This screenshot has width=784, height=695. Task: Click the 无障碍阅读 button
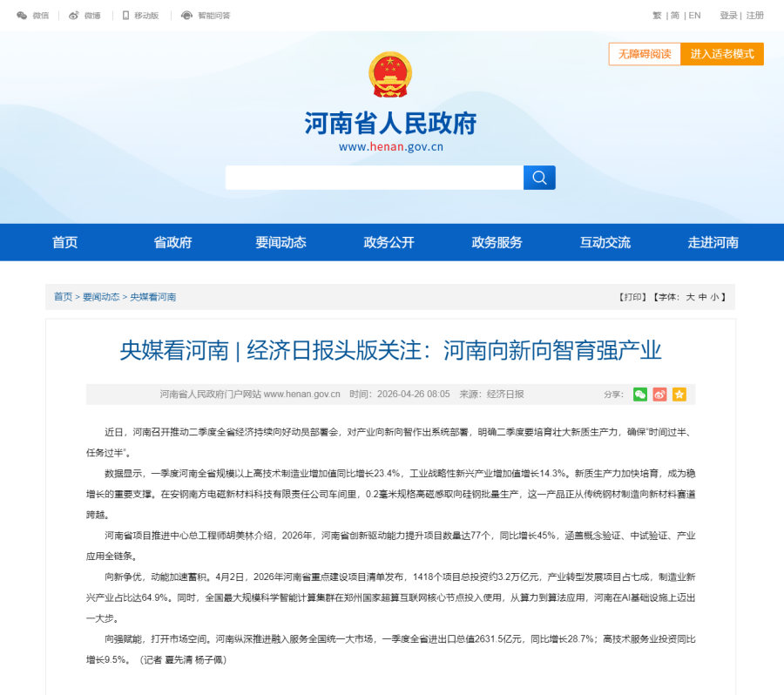(645, 54)
